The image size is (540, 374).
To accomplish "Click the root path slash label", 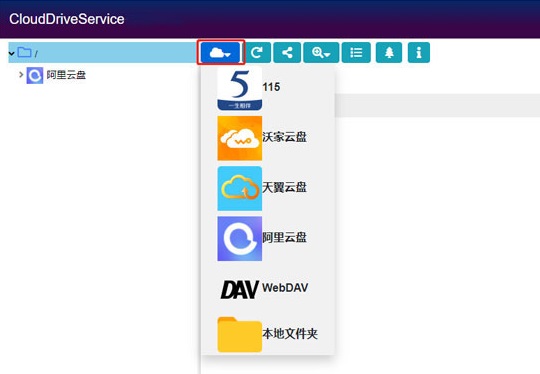I will click(x=36, y=54).
